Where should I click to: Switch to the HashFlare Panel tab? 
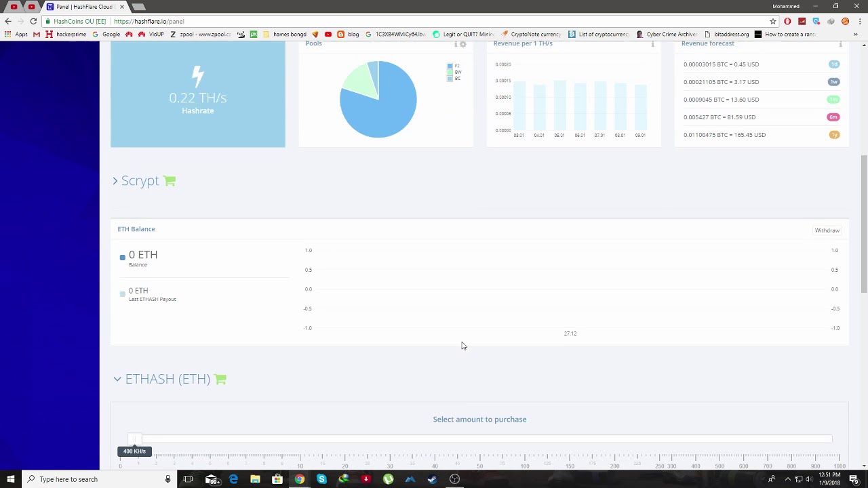85,7
